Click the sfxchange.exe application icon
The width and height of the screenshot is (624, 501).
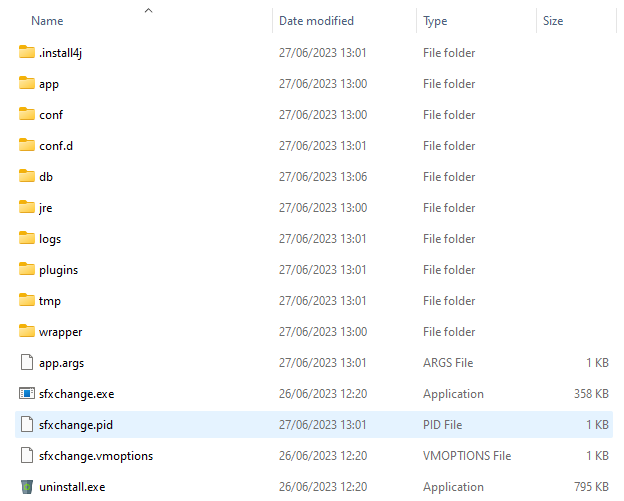pos(27,394)
